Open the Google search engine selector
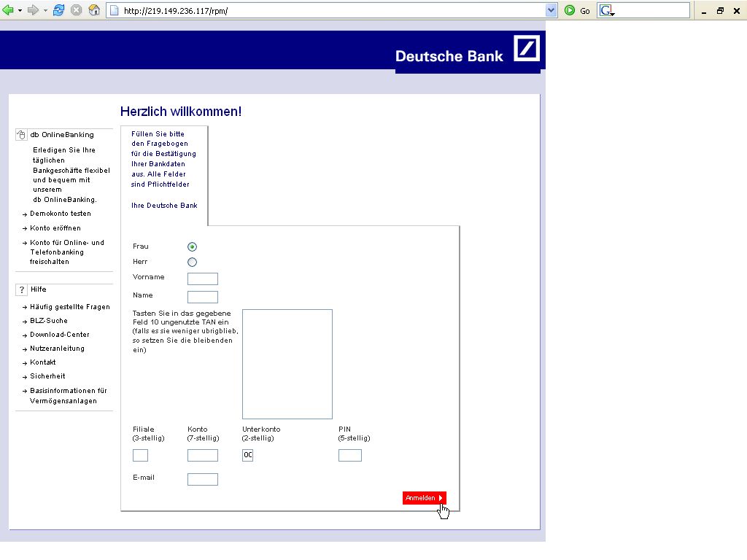Screen dimensions: 747x560 click(607, 10)
